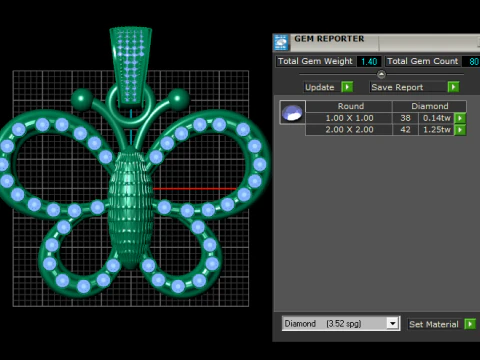Click the 0.14tw weight cell
This screenshot has width=480, height=360.
(437, 118)
